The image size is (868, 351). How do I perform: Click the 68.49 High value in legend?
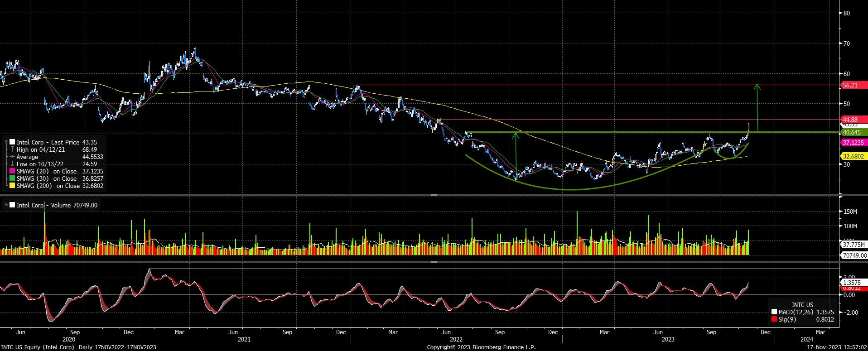coord(90,149)
